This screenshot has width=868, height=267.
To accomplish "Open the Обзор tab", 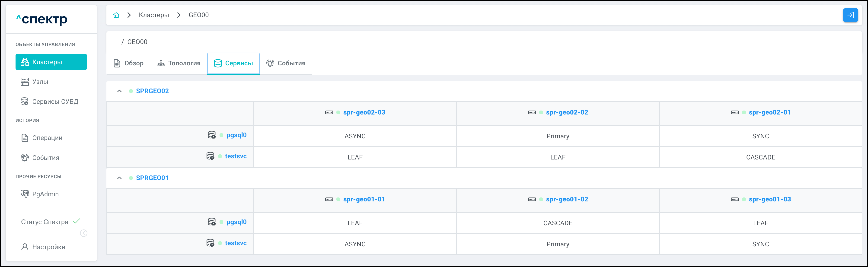I will pyautogui.click(x=129, y=63).
